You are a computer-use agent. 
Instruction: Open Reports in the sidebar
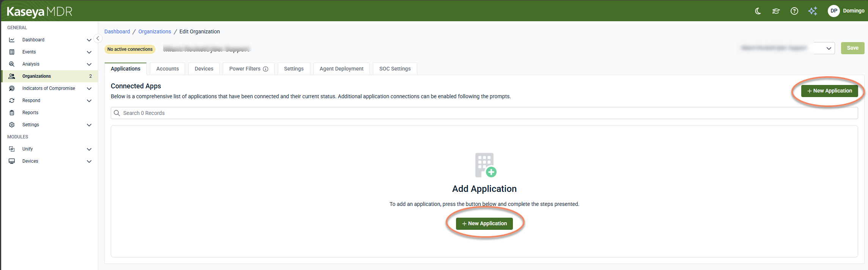click(49, 113)
